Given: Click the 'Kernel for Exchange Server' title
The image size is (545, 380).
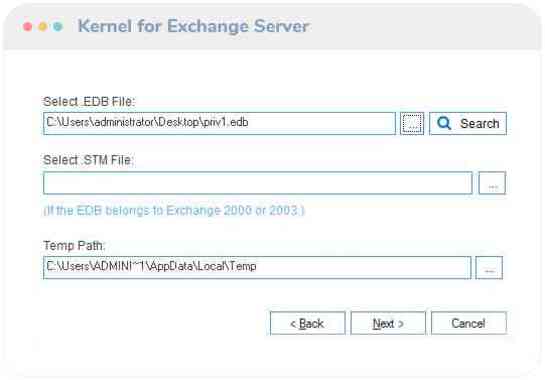Looking at the screenshot, I should 193,26.
